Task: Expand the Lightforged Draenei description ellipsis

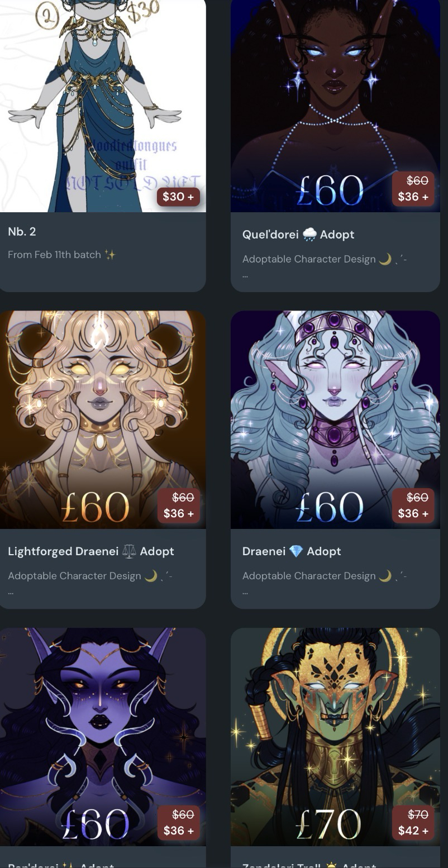Action: point(11,592)
